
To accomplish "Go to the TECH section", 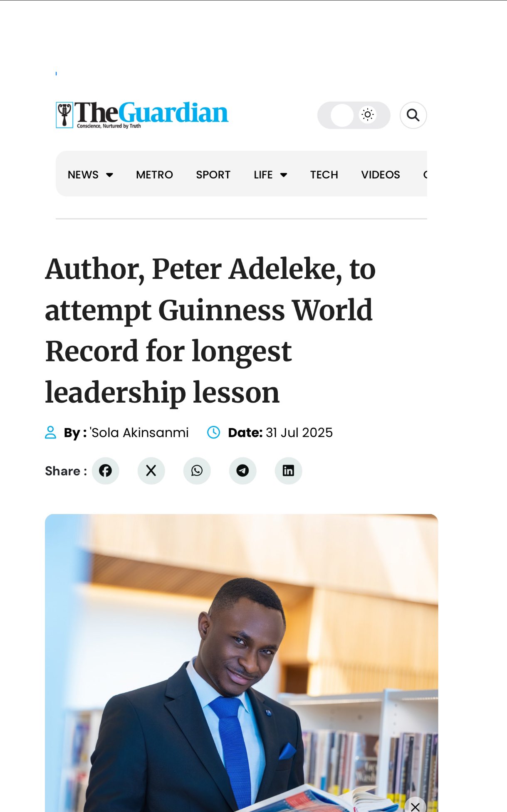I will [324, 175].
